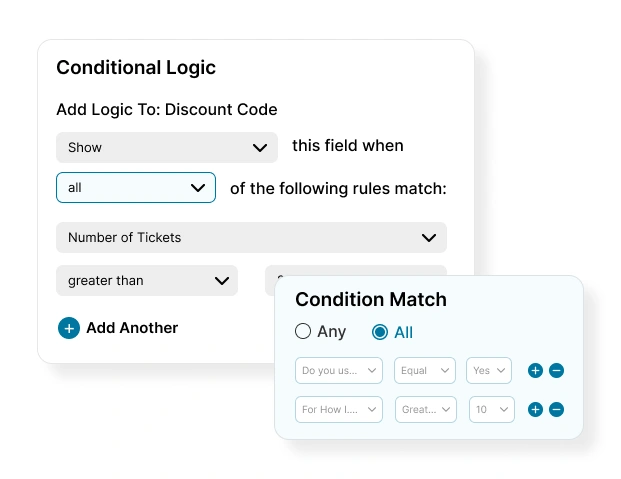Open the Equal operator dropdown

(x=424, y=370)
